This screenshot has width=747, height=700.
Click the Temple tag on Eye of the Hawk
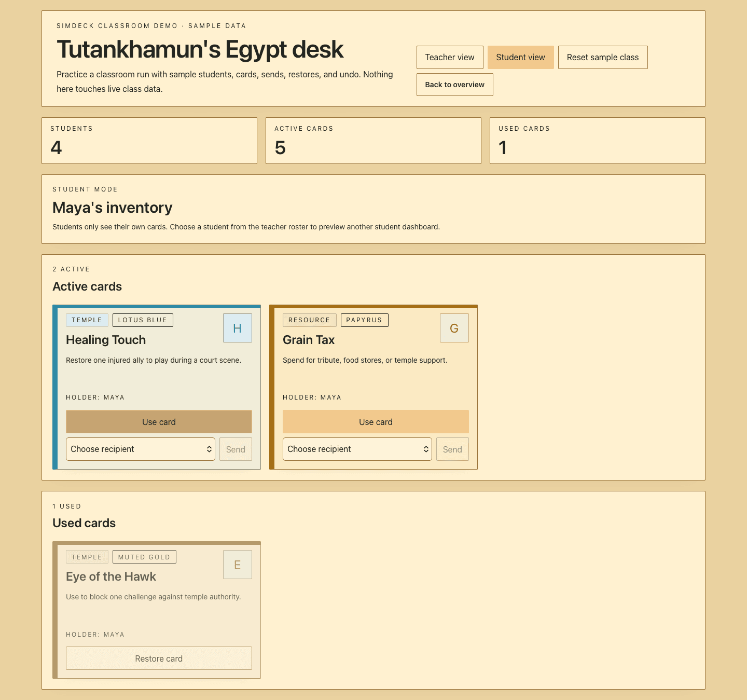87,557
